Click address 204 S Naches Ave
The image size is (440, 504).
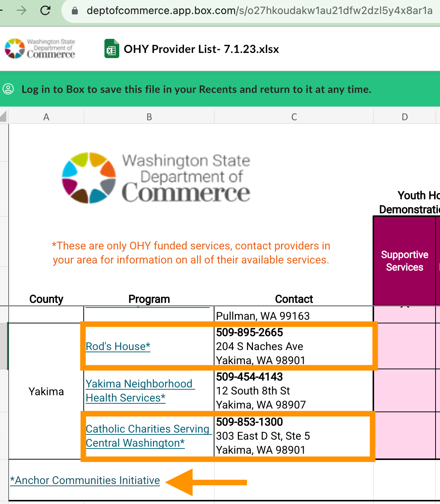click(260, 346)
